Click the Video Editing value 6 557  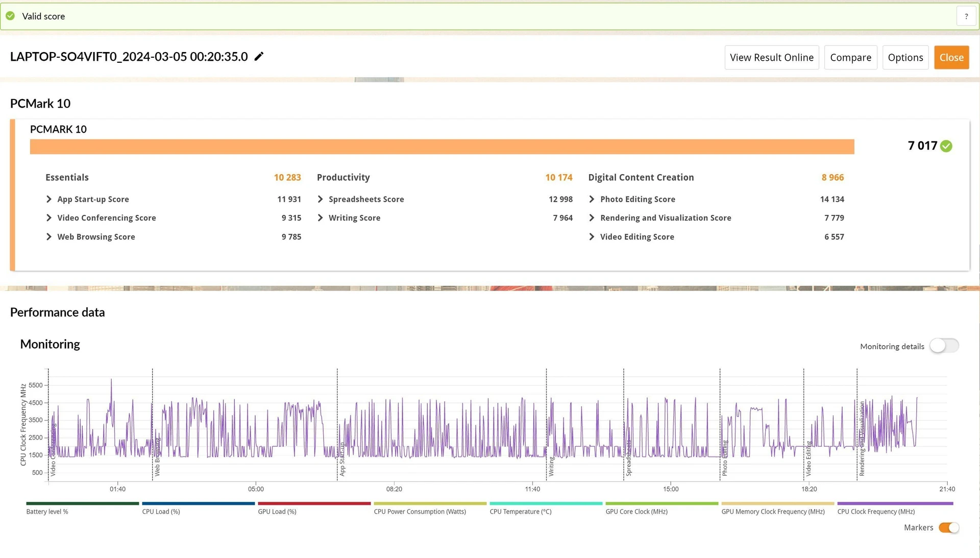tap(834, 236)
